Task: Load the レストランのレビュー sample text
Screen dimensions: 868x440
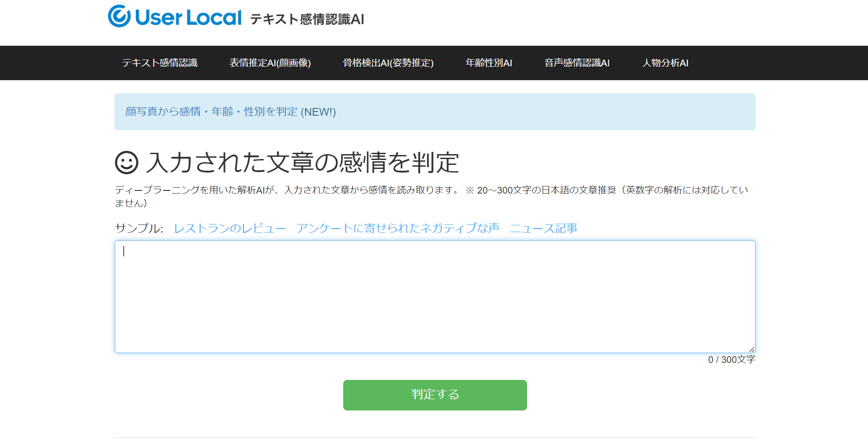Action: point(230,228)
